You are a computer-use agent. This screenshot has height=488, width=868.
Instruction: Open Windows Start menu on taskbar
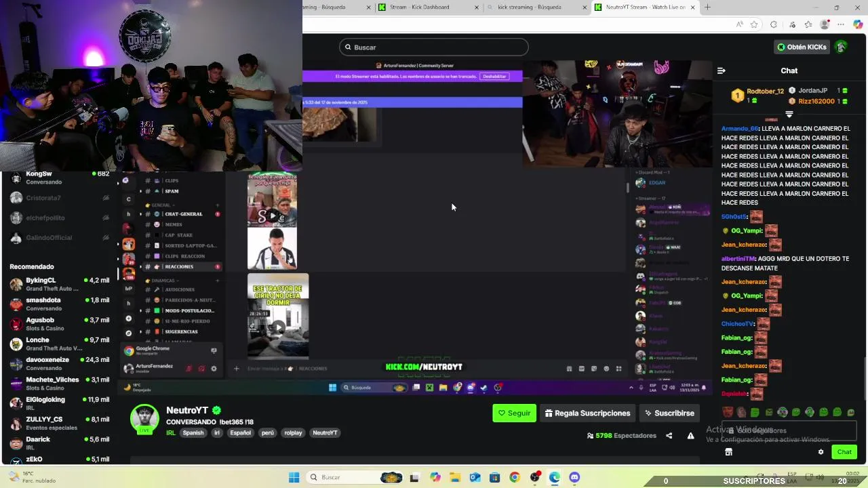294,477
